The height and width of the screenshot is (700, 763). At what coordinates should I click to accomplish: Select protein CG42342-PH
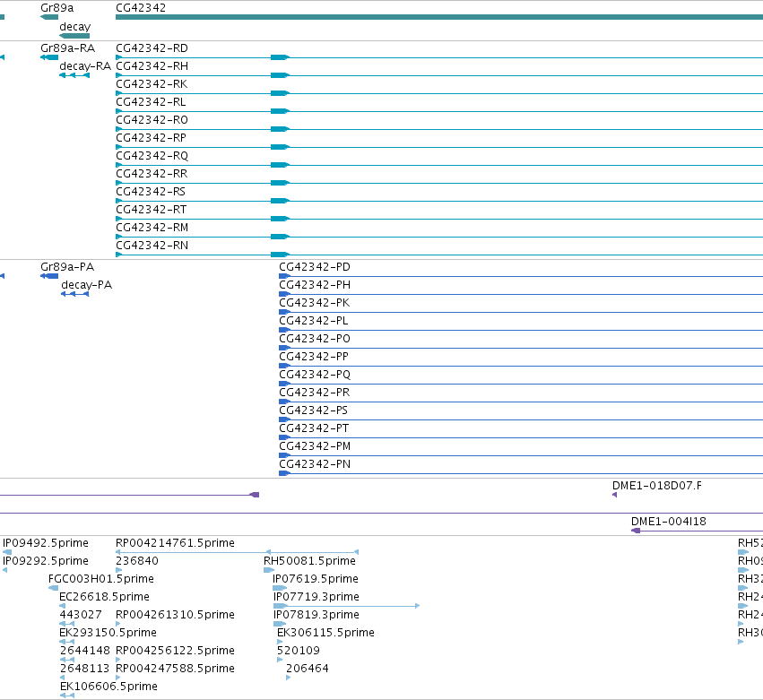coord(315,285)
